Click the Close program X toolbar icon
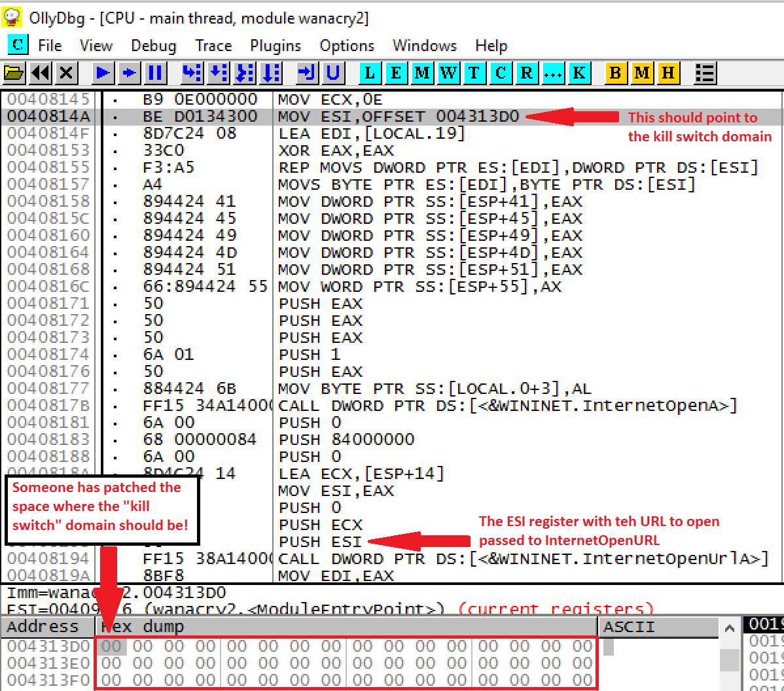784x691 pixels. [66, 73]
